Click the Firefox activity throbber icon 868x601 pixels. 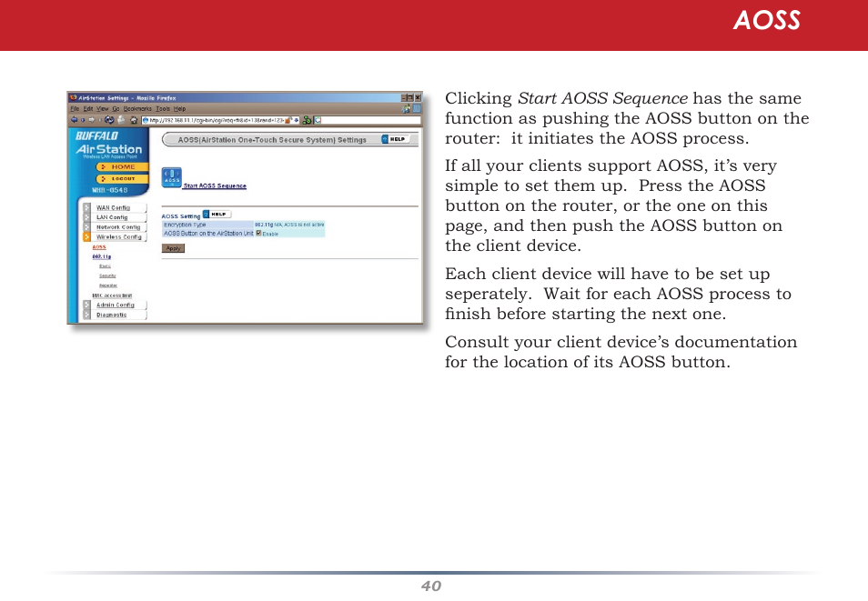click(417, 109)
